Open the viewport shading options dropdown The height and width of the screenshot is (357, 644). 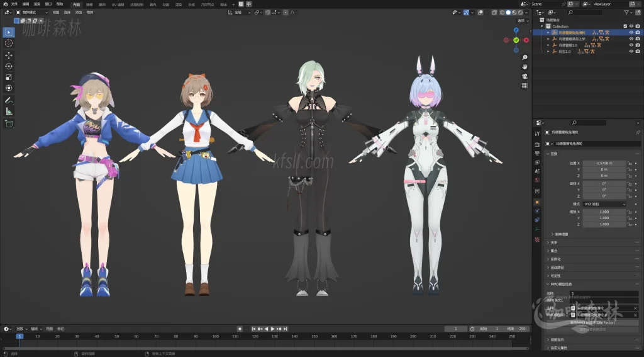pos(527,13)
